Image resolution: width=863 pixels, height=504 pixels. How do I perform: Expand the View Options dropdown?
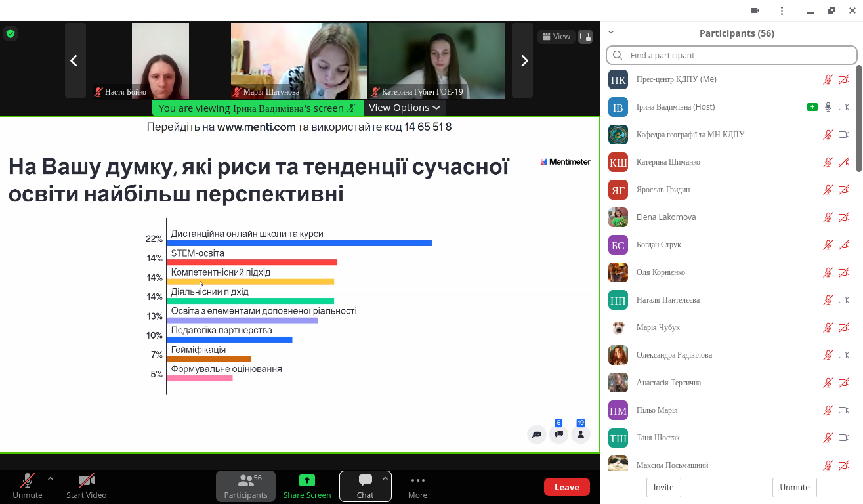click(x=404, y=108)
